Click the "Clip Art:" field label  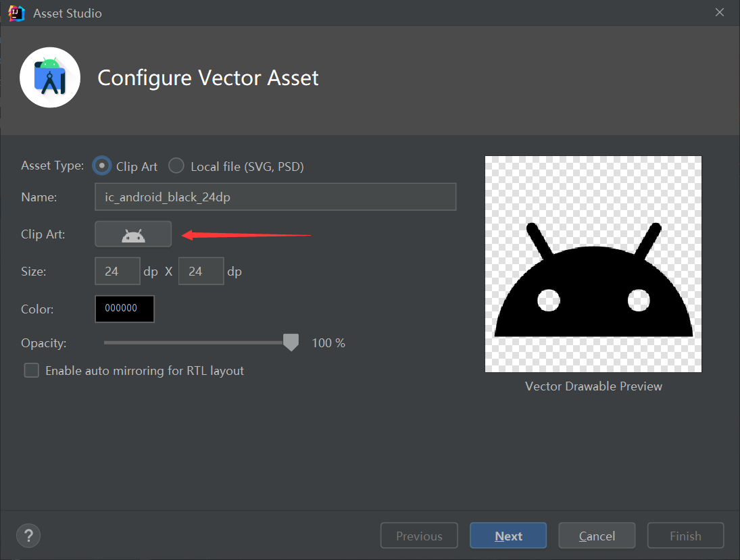coord(43,234)
